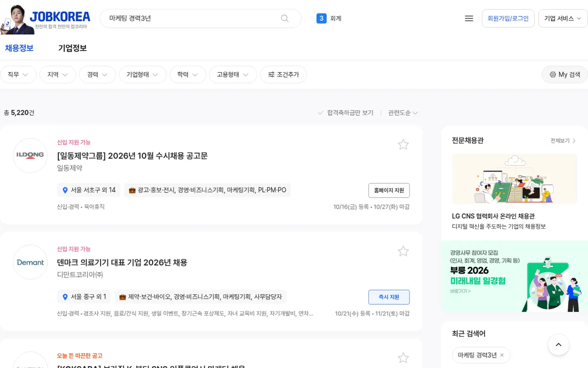This screenshot has width=588, height=368.
Task: Open the 직무 filter dropdown
Action: [x=18, y=75]
